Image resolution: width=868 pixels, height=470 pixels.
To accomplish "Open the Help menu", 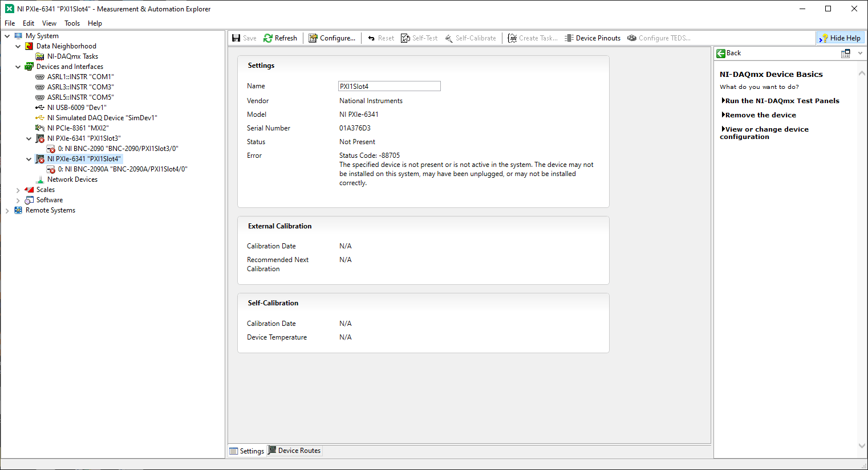I will click(x=95, y=23).
